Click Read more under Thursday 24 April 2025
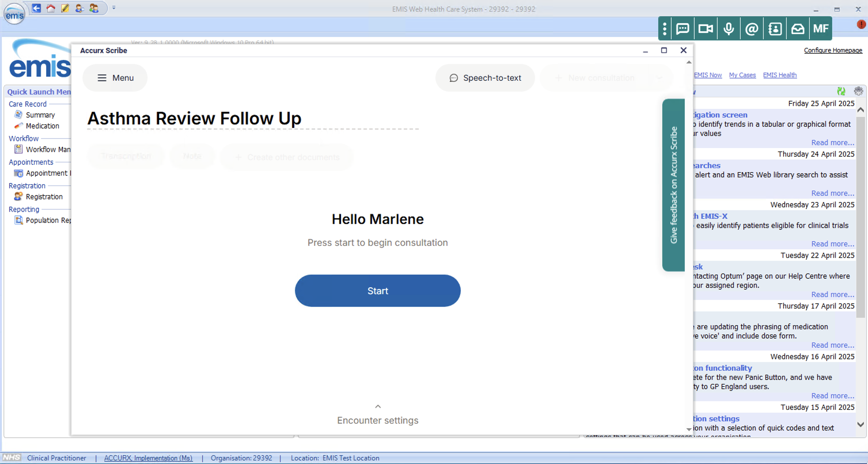The image size is (868, 464). pyautogui.click(x=833, y=193)
